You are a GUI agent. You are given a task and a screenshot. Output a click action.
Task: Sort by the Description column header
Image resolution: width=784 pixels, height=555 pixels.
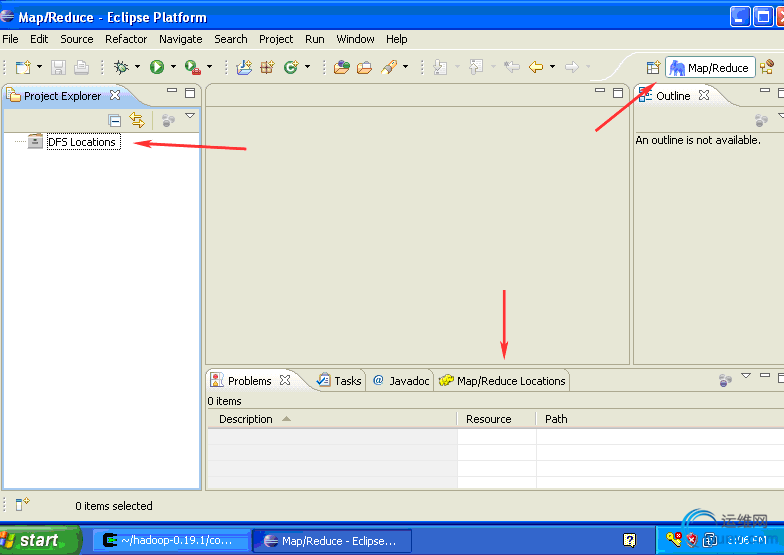point(246,419)
